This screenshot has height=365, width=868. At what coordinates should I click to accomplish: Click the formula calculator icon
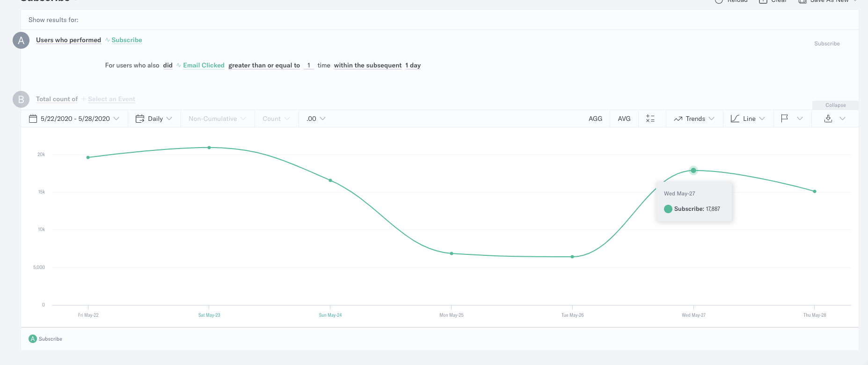[x=650, y=119]
